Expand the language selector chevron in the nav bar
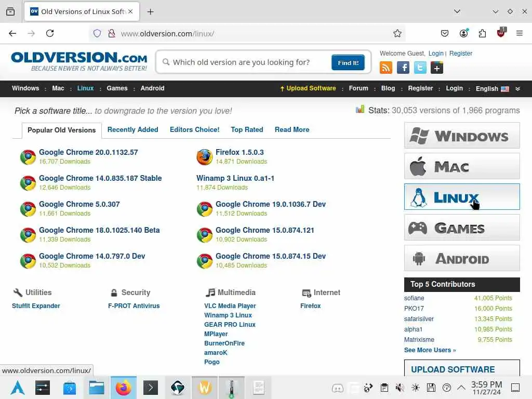This screenshot has width=532, height=399. point(518,88)
